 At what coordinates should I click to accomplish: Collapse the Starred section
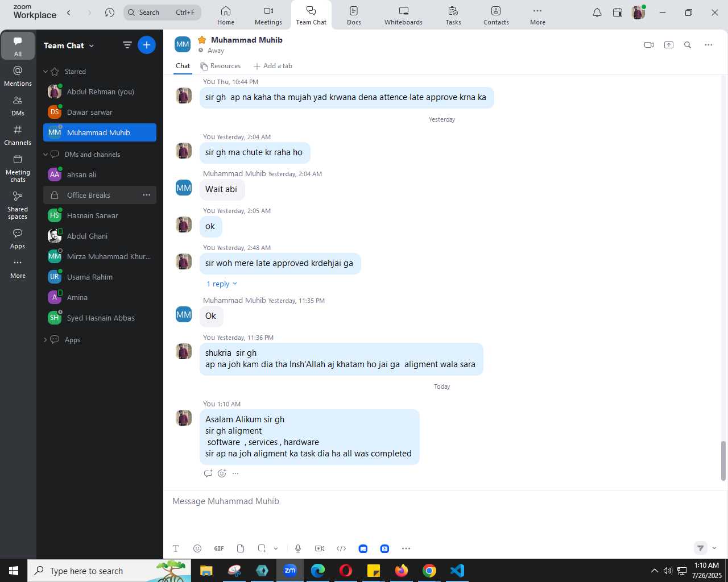click(45, 72)
